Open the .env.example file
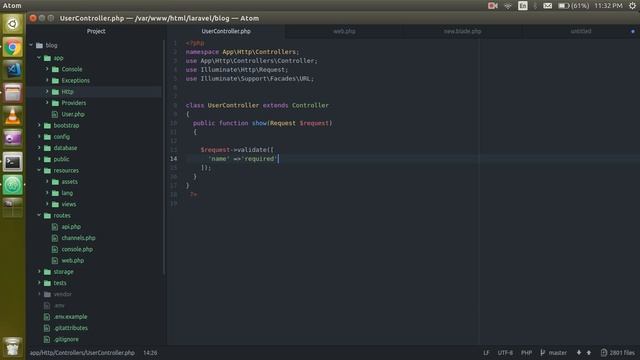640x360 pixels. click(70, 317)
